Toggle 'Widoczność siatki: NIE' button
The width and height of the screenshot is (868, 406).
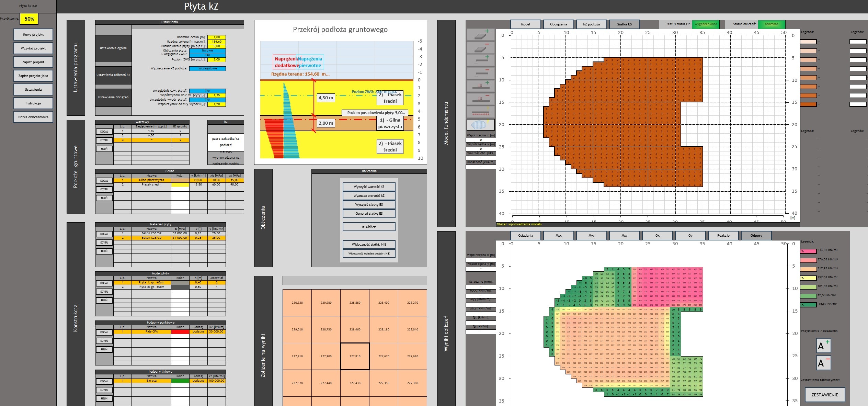[x=369, y=245]
